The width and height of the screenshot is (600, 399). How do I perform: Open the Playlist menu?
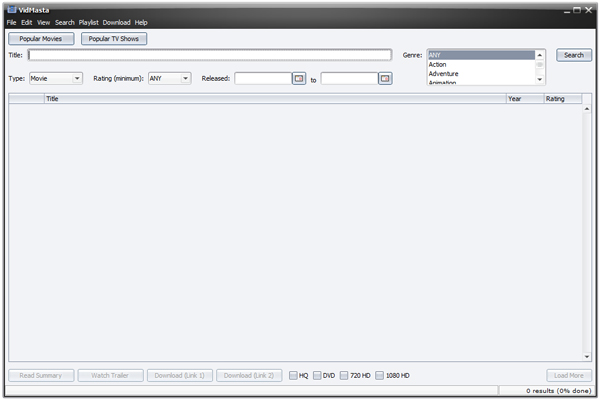[88, 23]
